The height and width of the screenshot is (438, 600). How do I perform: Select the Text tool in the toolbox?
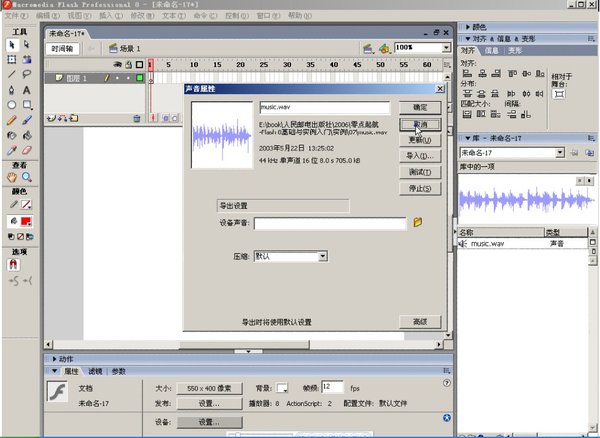pyautogui.click(x=27, y=89)
